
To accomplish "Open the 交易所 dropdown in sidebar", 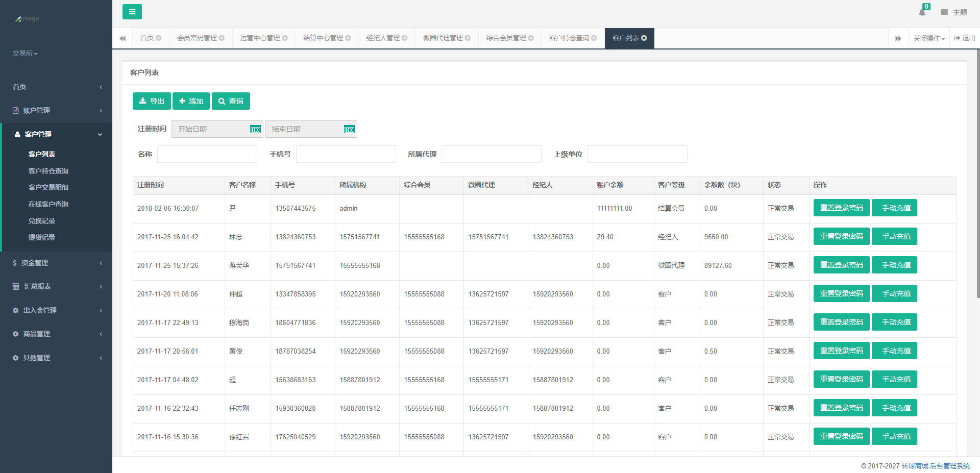I will 25,54.
